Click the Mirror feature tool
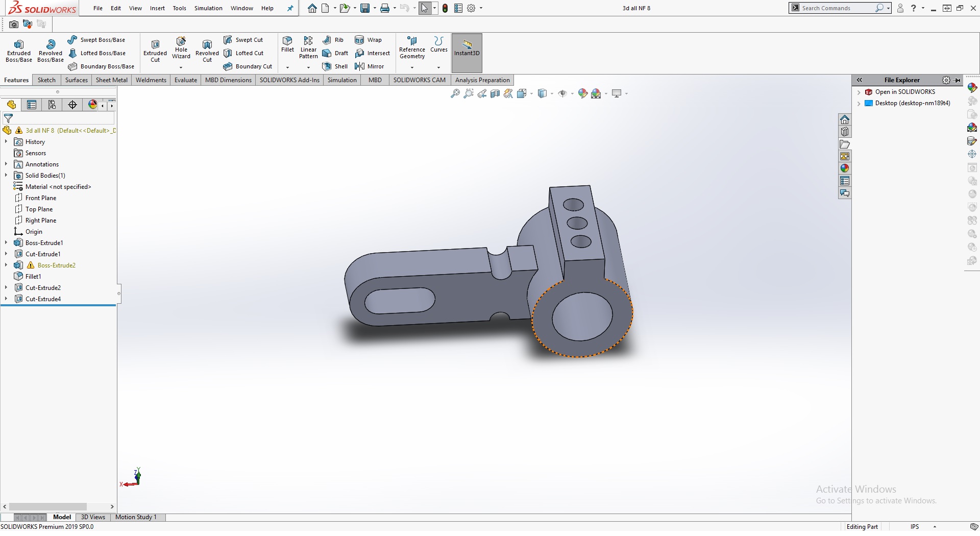 (370, 66)
